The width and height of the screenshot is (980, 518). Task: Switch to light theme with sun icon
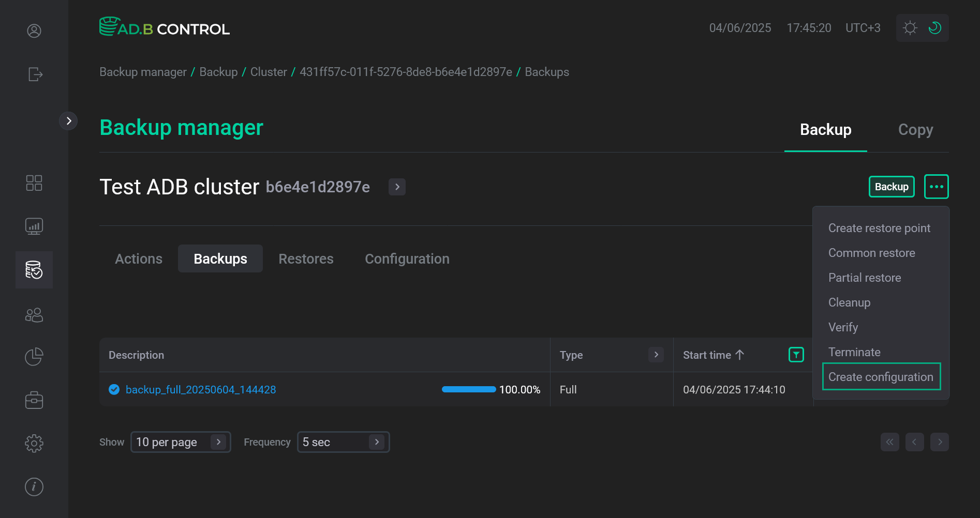tap(910, 28)
